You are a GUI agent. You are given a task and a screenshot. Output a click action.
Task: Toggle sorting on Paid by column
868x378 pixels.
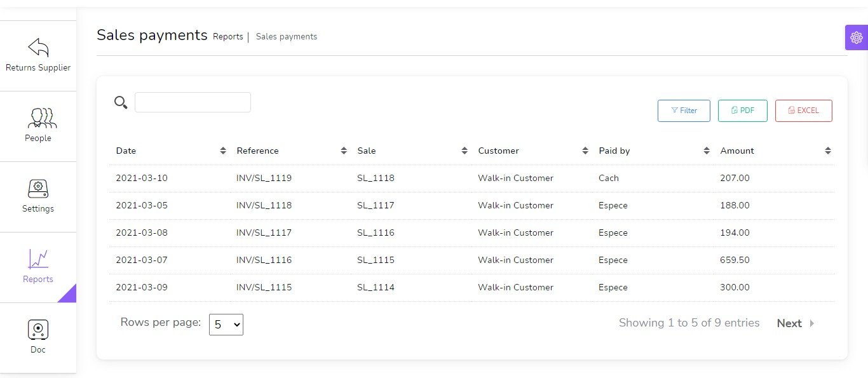point(707,151)
